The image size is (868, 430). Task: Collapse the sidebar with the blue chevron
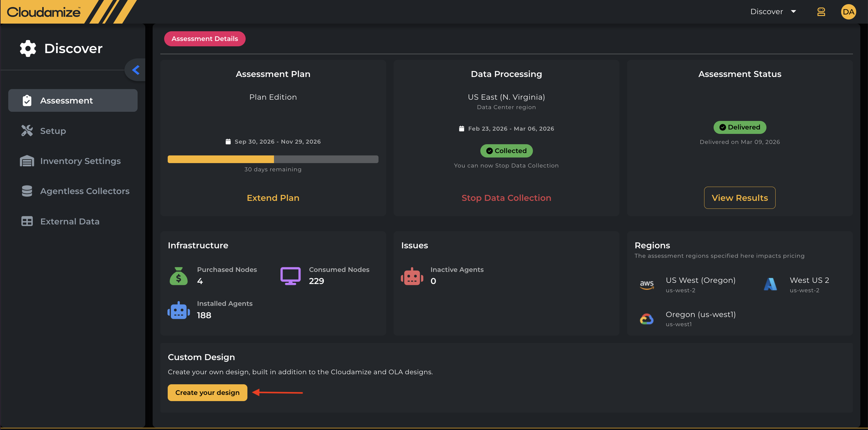tap(136, 70)
